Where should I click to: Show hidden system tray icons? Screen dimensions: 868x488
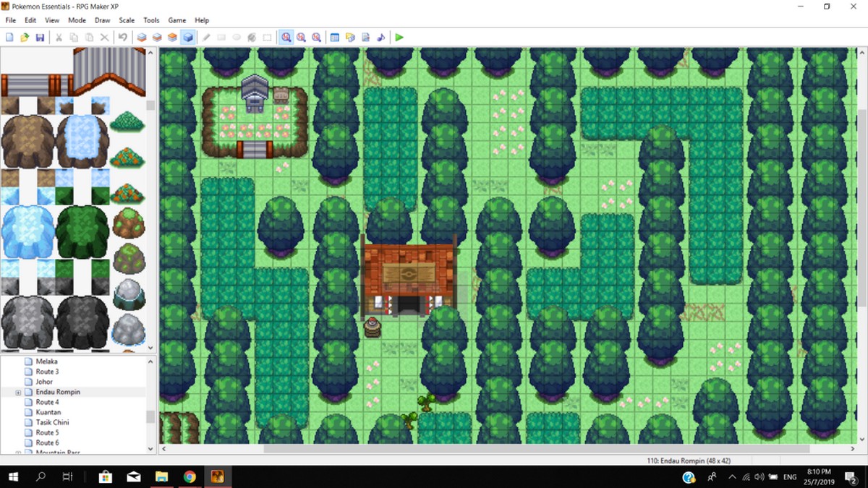[731, 477]
